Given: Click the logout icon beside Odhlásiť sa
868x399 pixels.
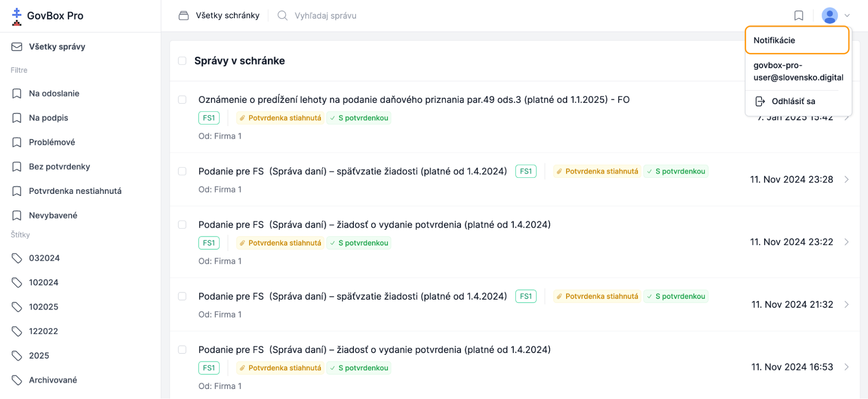Looking at the screenshot, I should (x=760, y=101).
